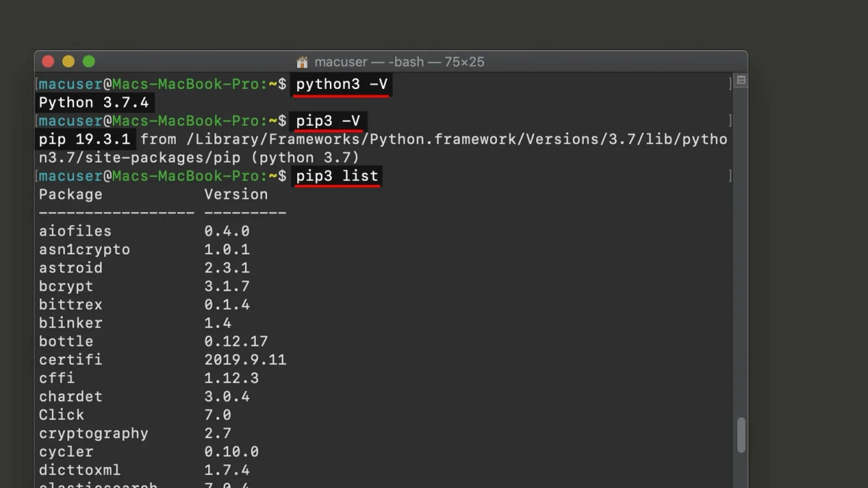Click the 'Click' package name
The height and width of the screenshot is (488, 868).
[61, 415]
